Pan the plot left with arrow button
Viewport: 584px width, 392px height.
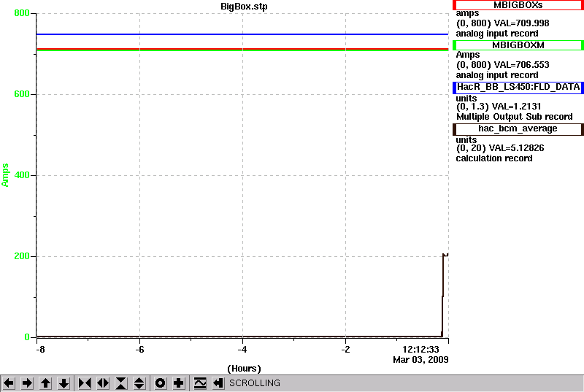(x=9, y=383)
